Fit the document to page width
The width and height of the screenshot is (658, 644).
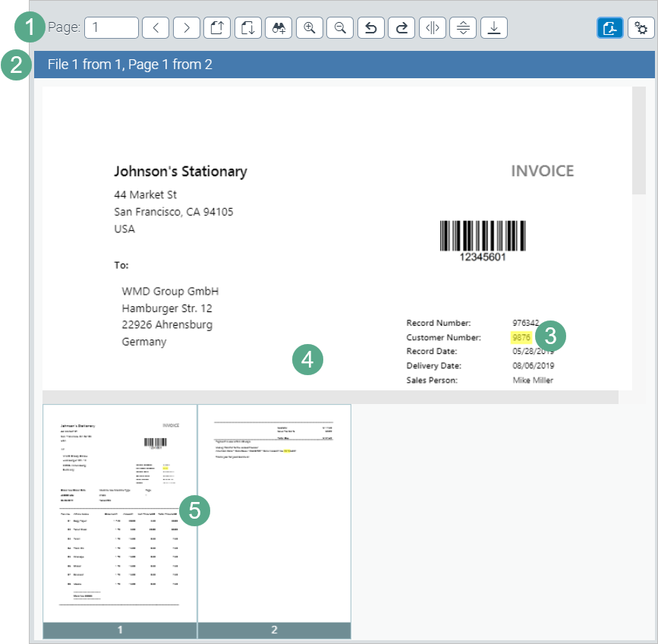pos(432,27)
